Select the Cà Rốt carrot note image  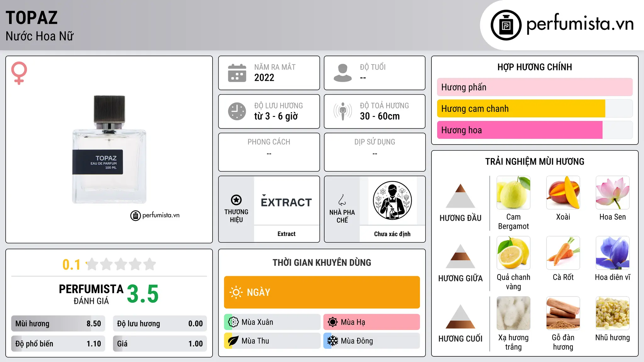pyautogui.click(x=563, y=253)
